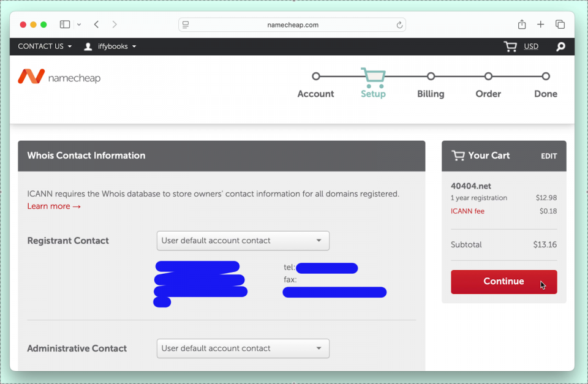The image size is (588, 384).
Task: Open the CONTACT US menu
Action: 45,47
